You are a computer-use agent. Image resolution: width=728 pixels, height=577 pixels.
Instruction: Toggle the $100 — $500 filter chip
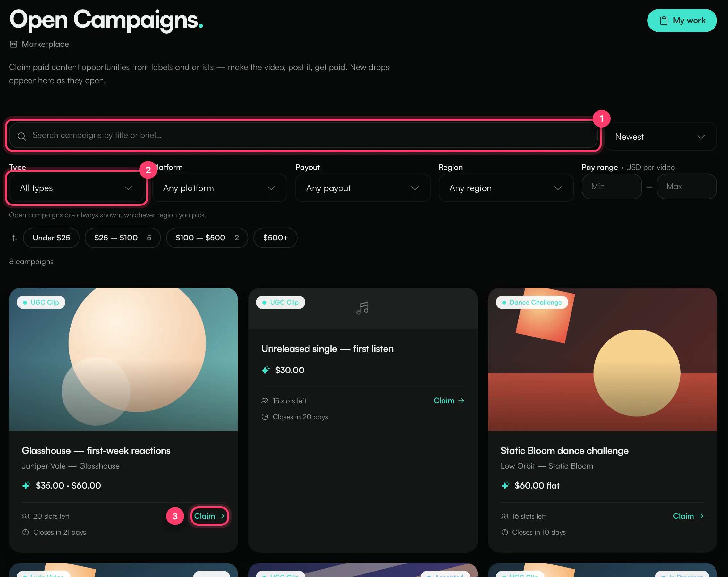coord(207,238)
